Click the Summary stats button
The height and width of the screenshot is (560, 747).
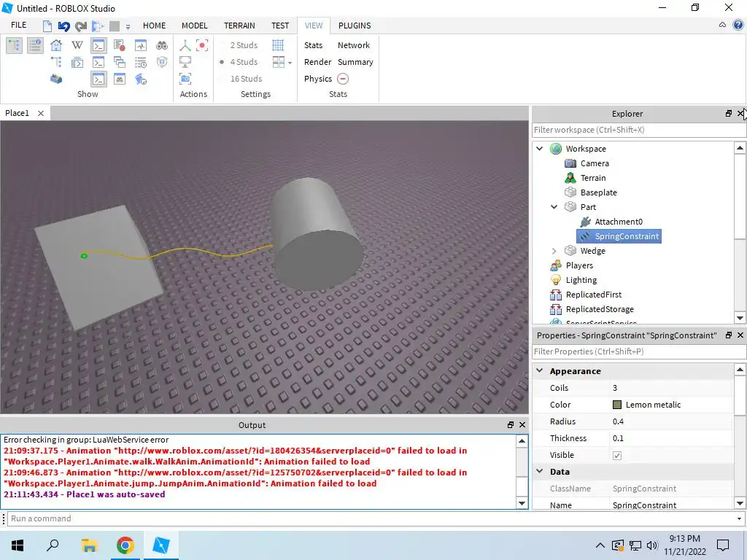[355, 62]
